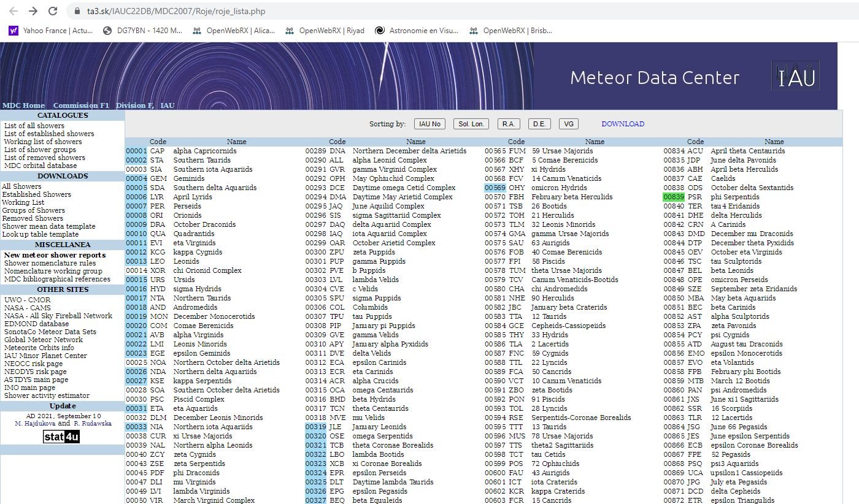The width and height of the screenshot is (859, 504).
Task: Visit SonotaCo Meteor Data Sets
Action: pyautogui.click(x=50, y=332)
